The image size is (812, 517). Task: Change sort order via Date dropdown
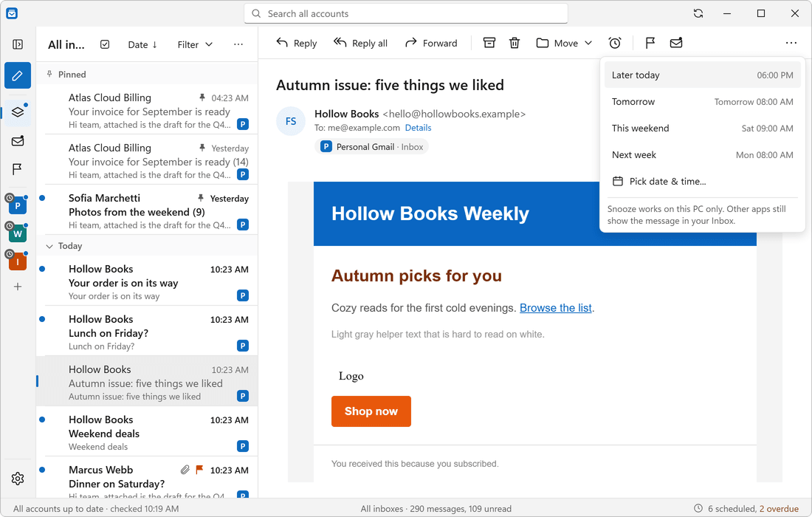pyautogui.click(x=142, y=44)
